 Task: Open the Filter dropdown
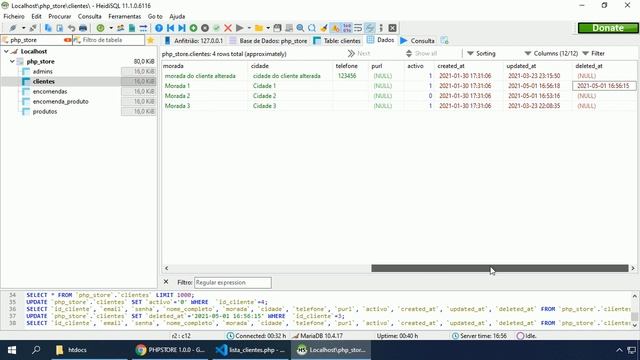click(593, 53)
